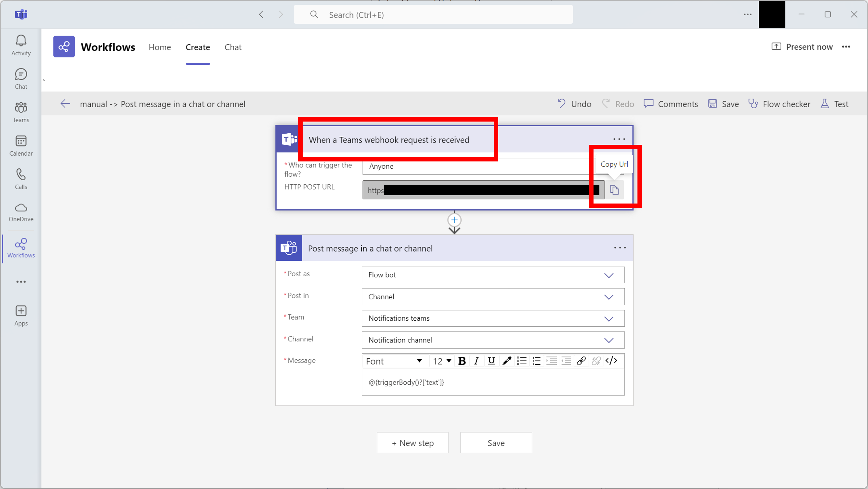Click the bottom Save button
Screen dimensions: 868x489
pos(496,443)
